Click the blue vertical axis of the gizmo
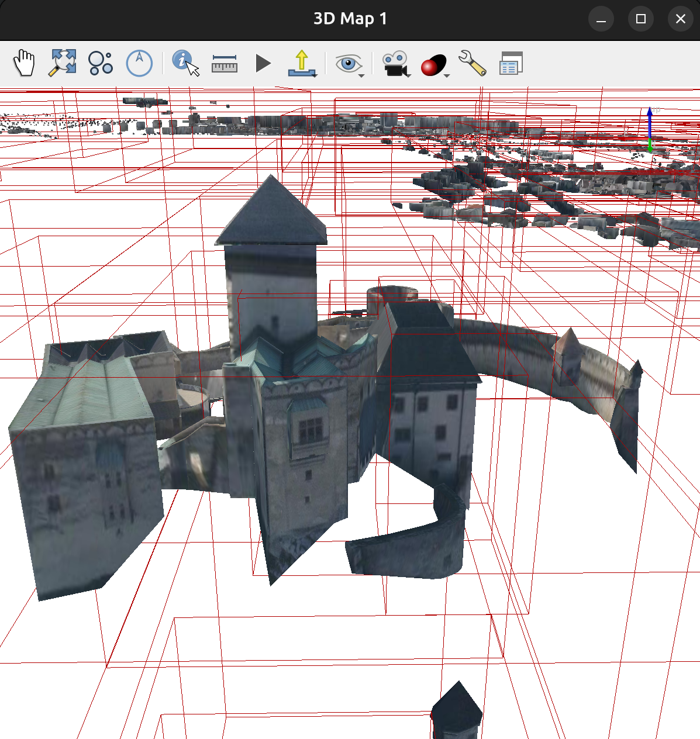This screenshot has height=739, width=700. click(x=650, y=122)
